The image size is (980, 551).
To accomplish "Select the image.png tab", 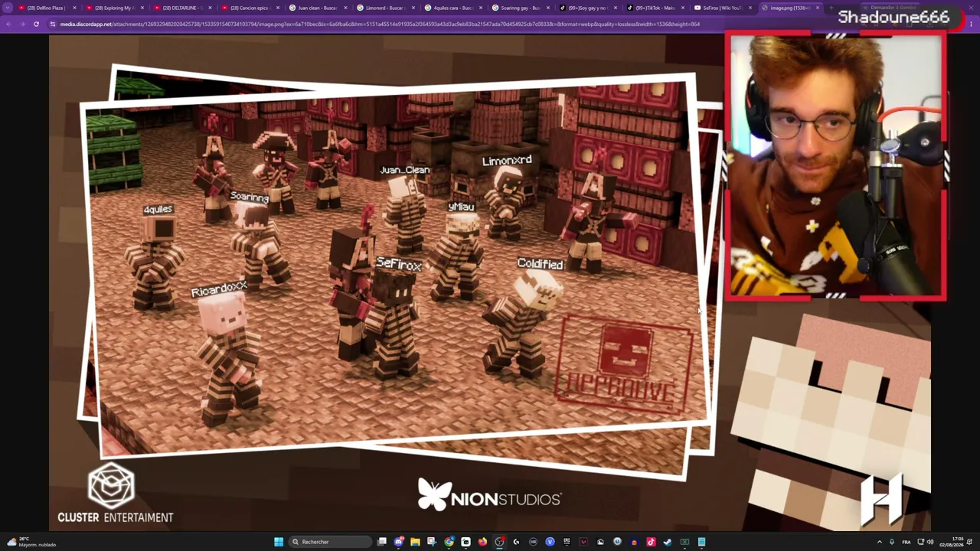I will click(789, 8).
